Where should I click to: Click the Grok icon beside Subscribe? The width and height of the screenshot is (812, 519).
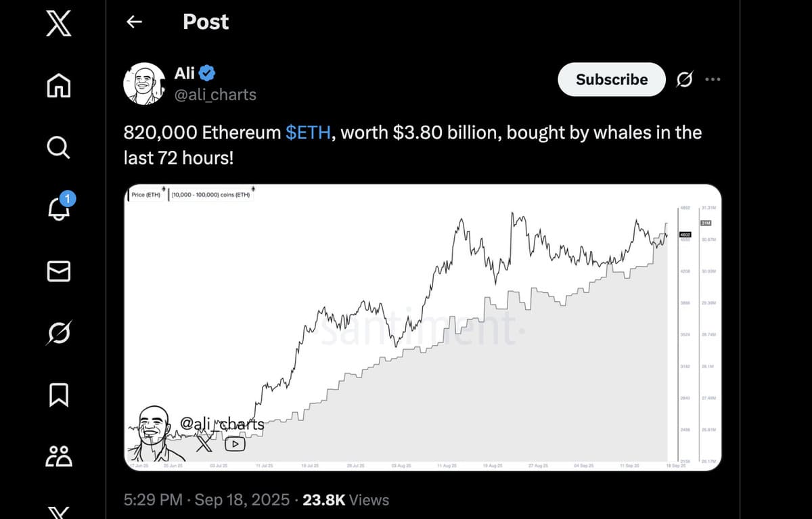pos(684,80)
